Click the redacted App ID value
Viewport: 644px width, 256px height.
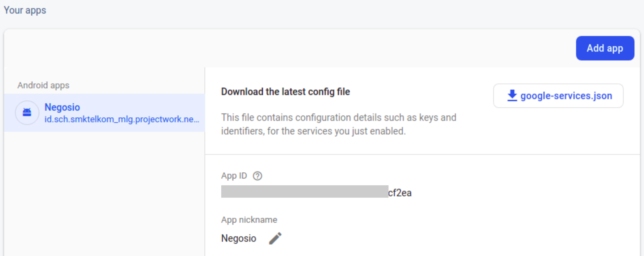pos(305,192)
